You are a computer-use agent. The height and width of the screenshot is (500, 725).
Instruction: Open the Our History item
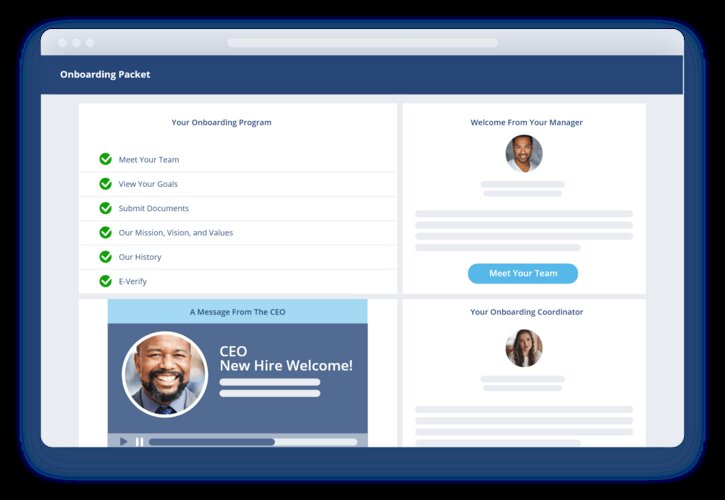click(139, 257)
